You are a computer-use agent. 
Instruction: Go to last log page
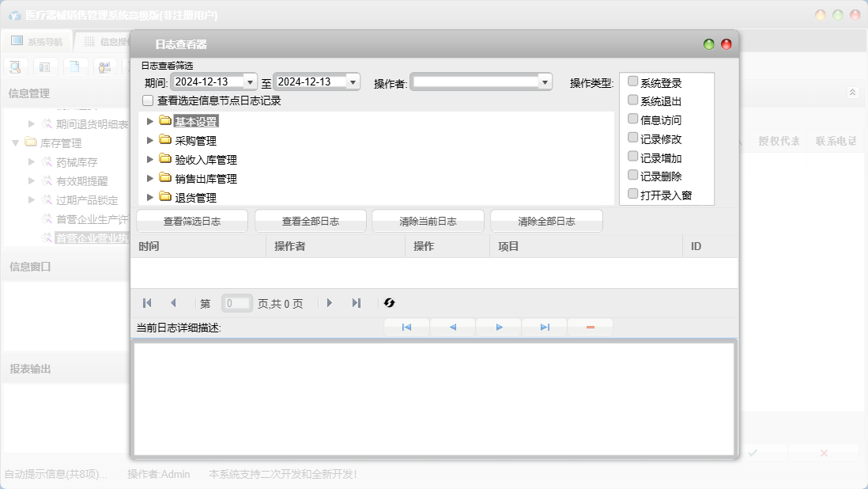coord(356,303)
